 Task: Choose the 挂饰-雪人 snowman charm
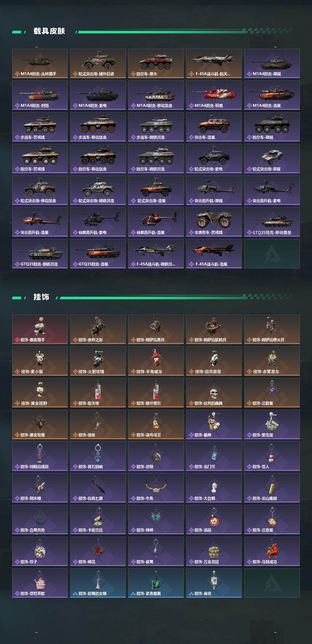(272, 456)
